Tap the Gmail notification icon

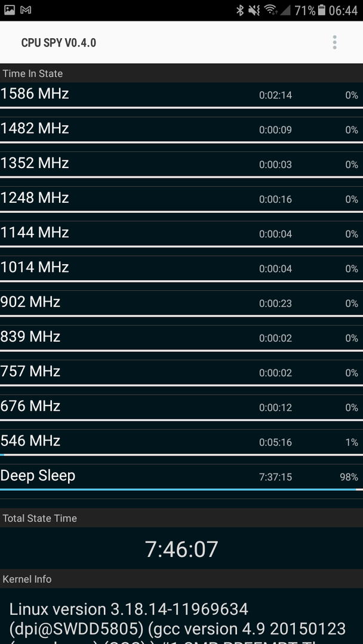pyautogui.click(x=26, y=10)
